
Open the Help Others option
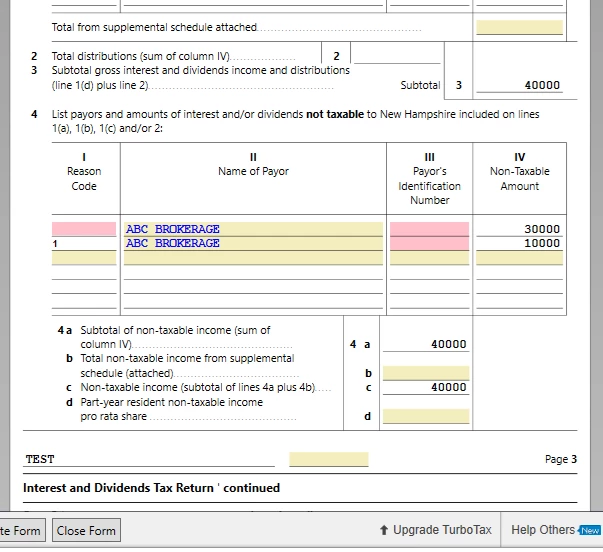coord(543,530)
